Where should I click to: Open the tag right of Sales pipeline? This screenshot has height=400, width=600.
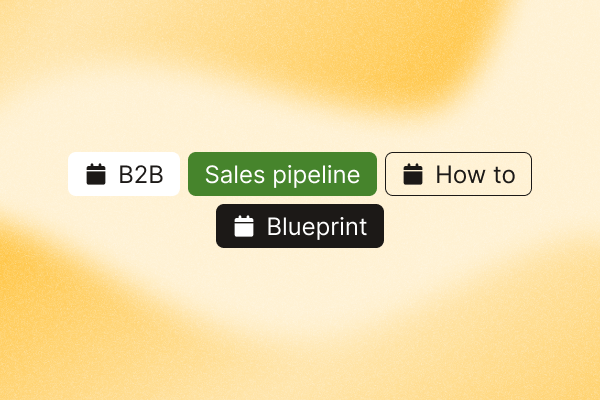[x=458, y=174]
